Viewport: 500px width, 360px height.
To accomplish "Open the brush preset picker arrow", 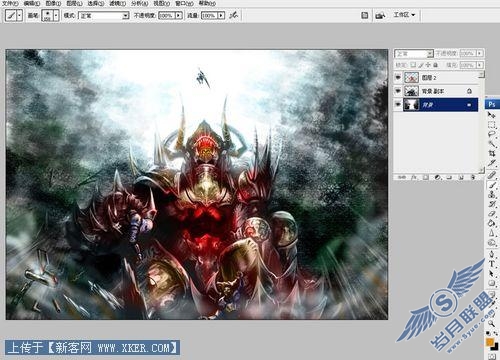I will [56, 15].
